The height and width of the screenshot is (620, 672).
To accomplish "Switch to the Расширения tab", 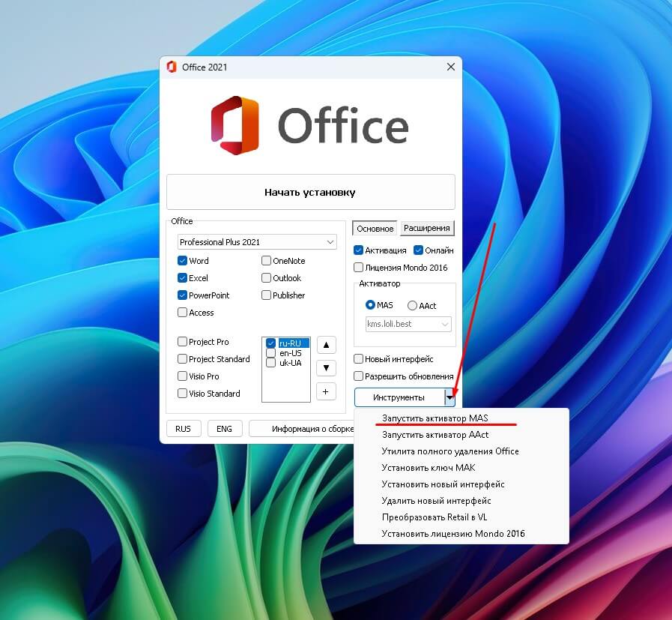I will tap(427, 228).
